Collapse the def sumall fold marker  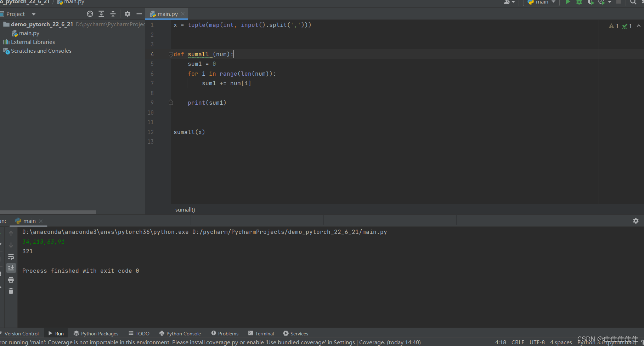pyautogui.click(x=171, y=54)
